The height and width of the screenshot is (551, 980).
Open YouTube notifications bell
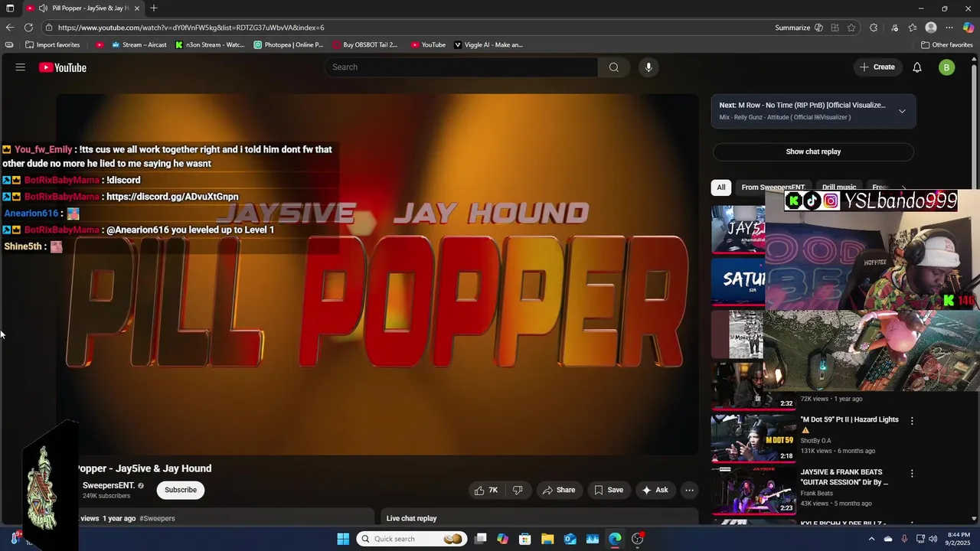point(917,67)
